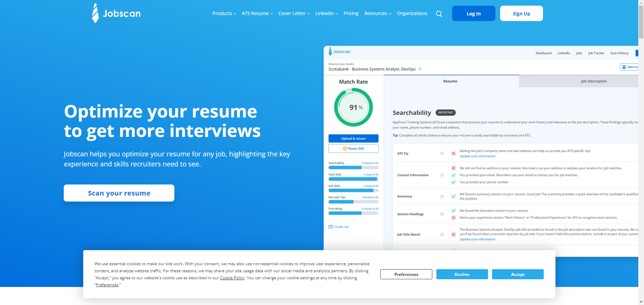This screenshot has height=305, width=644.
Task: Click the Formatting progress bar
Action: (353, 213)
